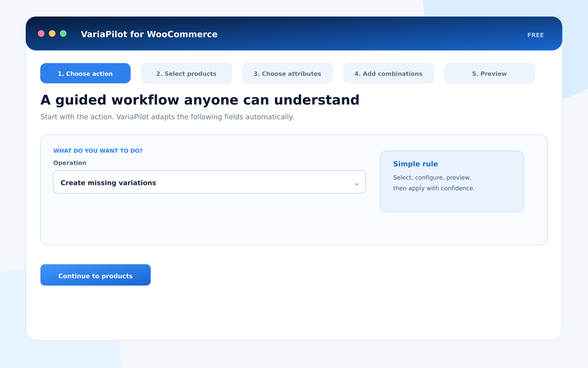This screenshot has width=588, height=368.
Task: Click the red window dot
Action: (41, 33)
